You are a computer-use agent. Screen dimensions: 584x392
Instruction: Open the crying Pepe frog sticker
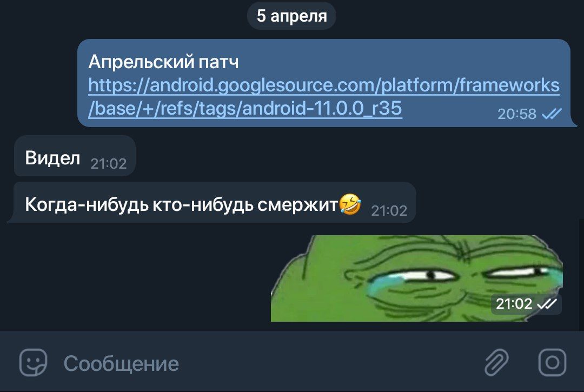pyautogui.click(x=416, y=278)
